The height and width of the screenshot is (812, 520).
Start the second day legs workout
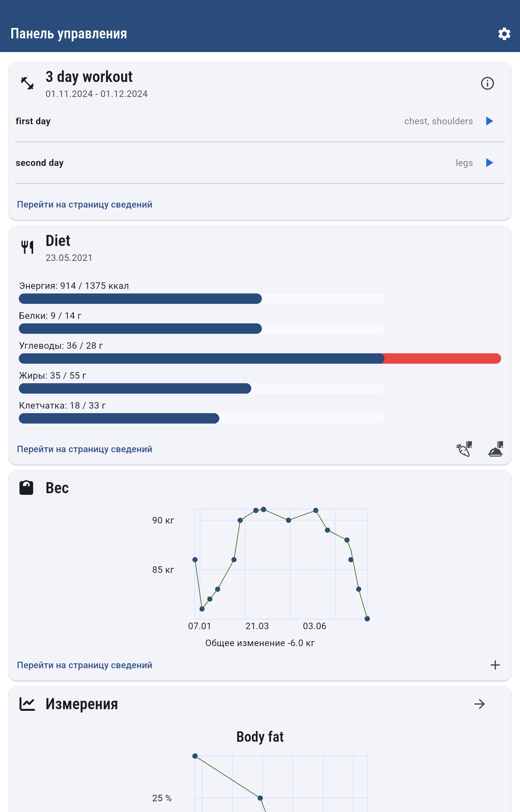pos(489,163)
